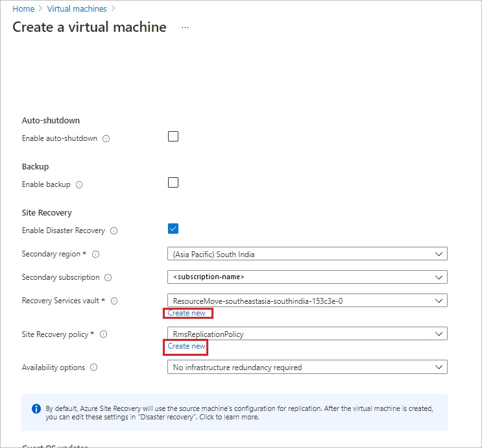Show info for Recovery Services vault
This screenshot has height=448, width=482.
[x=114, y=301]
